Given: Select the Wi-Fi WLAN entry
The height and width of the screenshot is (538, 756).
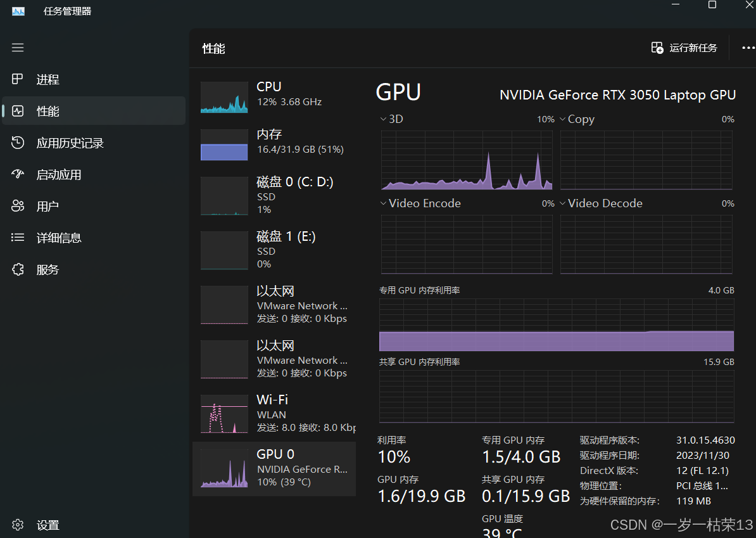Looking at the screenshot, I should 274,414.
